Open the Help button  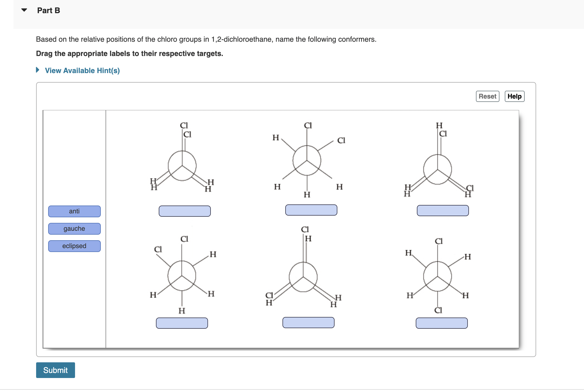[x=514, y=96]
